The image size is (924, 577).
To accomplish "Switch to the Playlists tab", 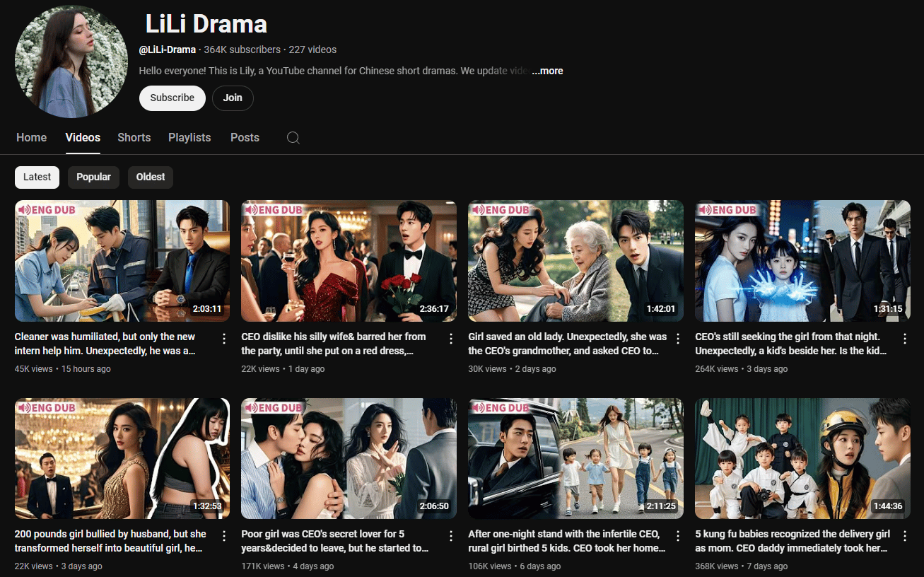I will coord(189,138).
